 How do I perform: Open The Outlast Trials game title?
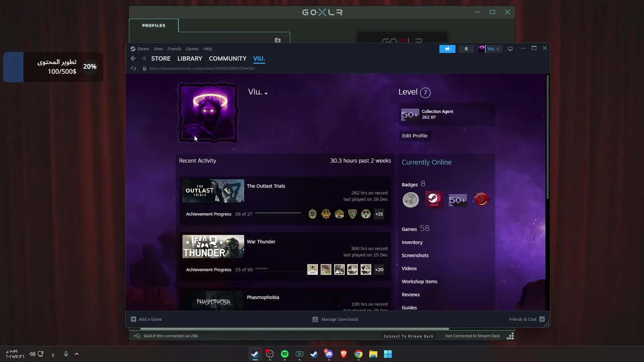pos(266,186)
